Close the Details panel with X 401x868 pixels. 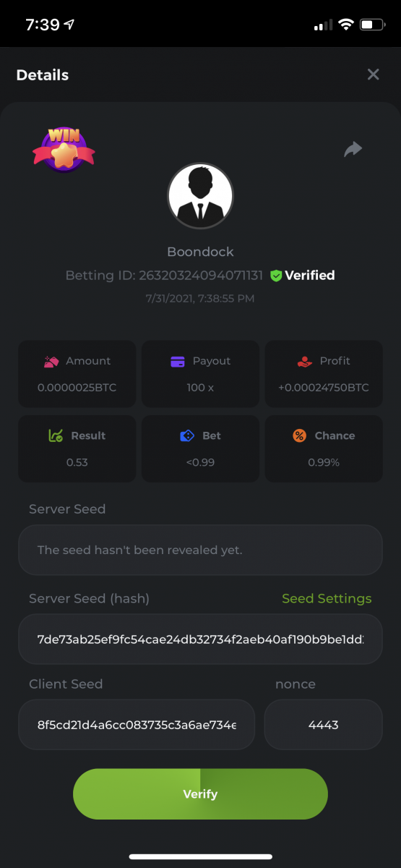coord(373,75)
